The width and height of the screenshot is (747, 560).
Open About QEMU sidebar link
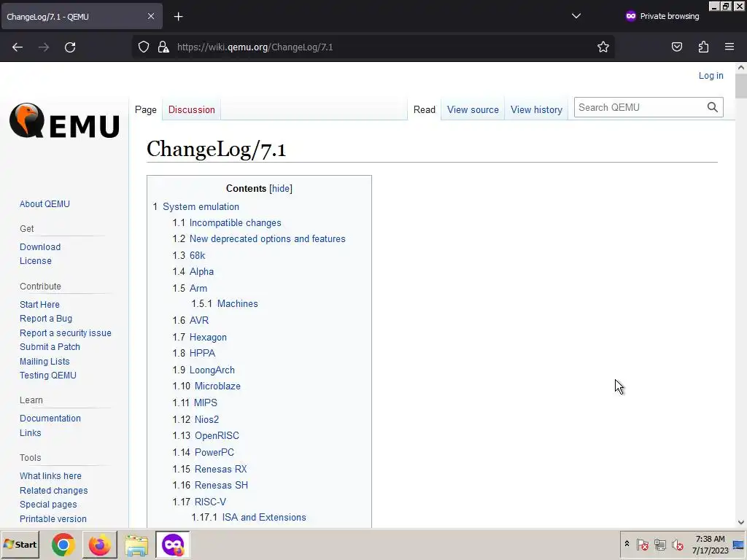(44, 204)
